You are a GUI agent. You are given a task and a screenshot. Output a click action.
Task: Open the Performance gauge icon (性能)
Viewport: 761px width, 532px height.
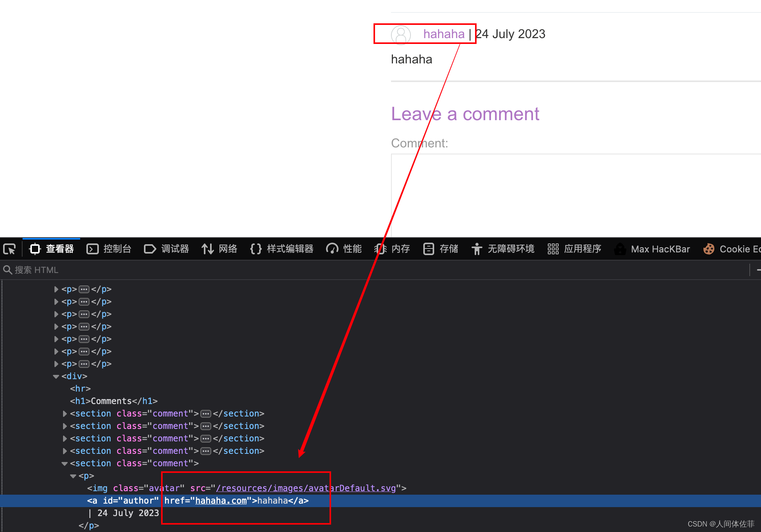pyautogui.click(x=332, y=249)
